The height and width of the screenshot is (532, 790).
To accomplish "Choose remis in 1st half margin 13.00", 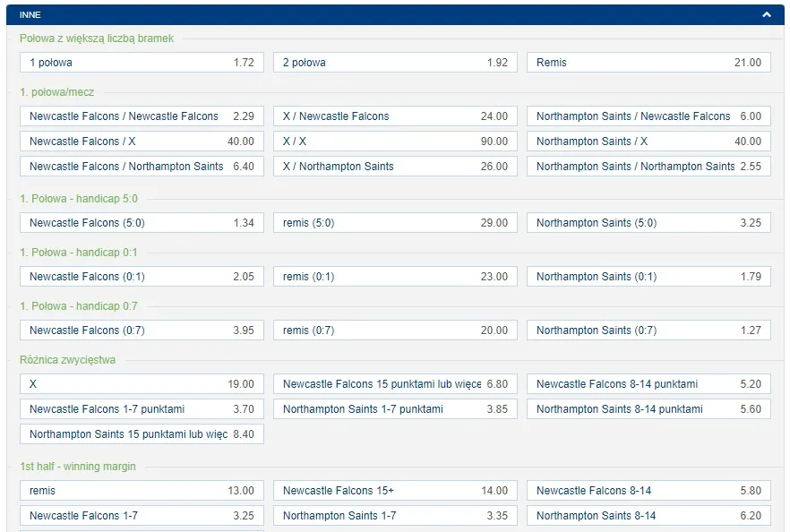I will (x=142, y=491).
